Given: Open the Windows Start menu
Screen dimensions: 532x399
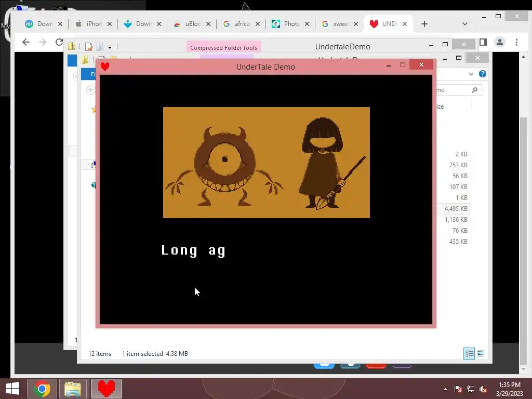Looking at the screenshot, I should [12, 389].
